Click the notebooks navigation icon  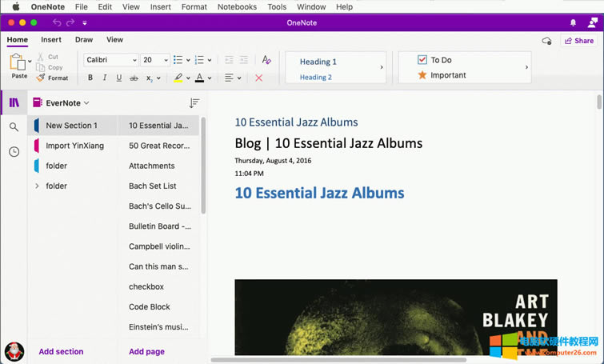(x=14, y=102)
